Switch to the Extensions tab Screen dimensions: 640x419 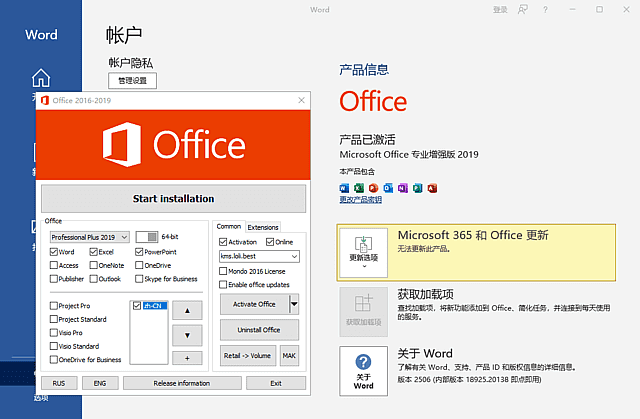click(x=263, y=227)
